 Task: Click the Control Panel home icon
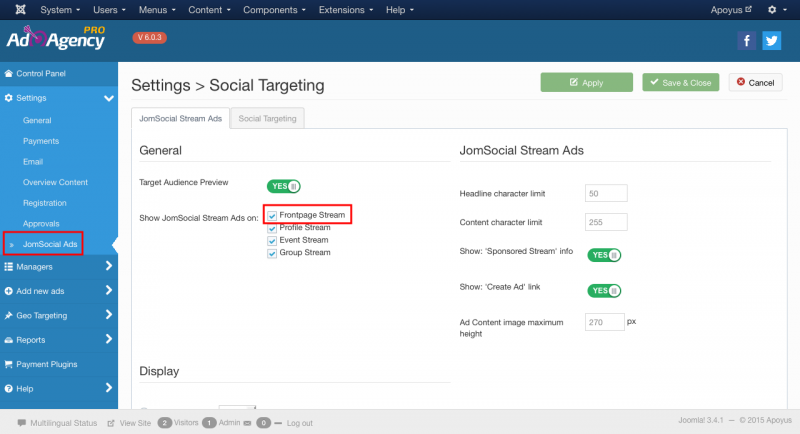[x=9, y=73]
